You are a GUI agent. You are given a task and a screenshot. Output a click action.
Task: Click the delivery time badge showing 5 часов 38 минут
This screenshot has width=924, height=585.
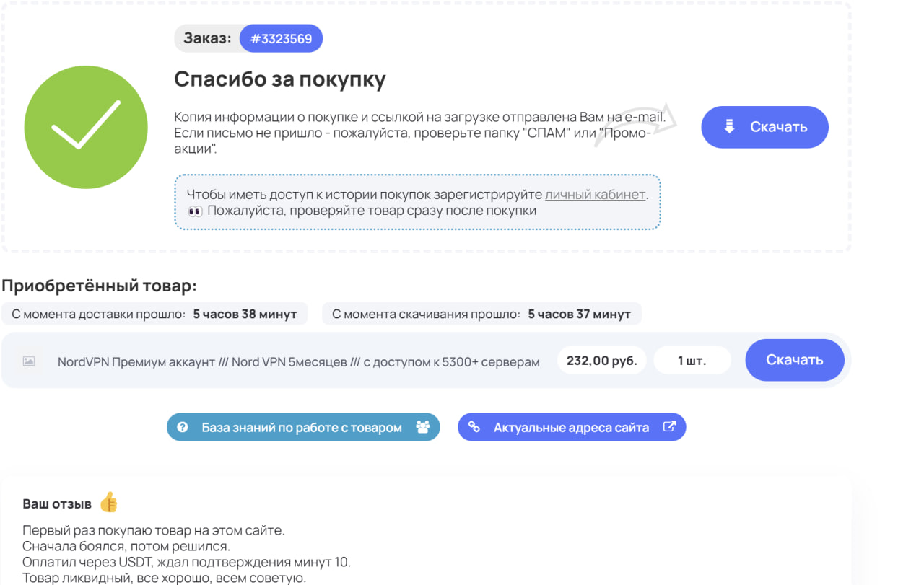click(154, 314)
